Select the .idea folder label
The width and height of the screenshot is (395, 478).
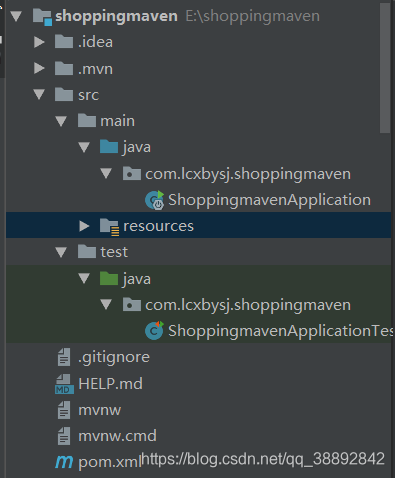pyautogui.click(x=95, y=42)
